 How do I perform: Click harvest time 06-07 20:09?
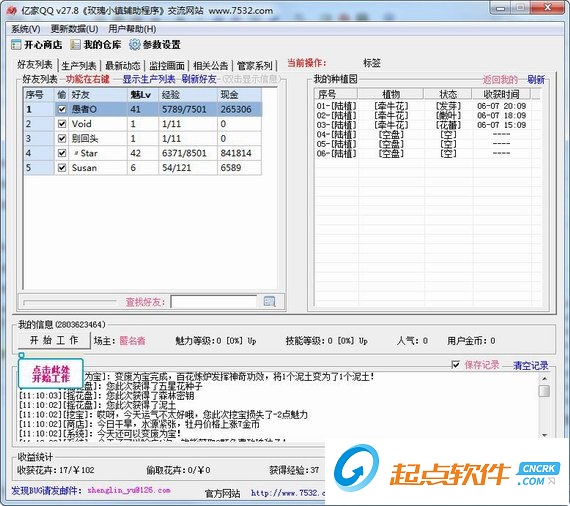501,106
